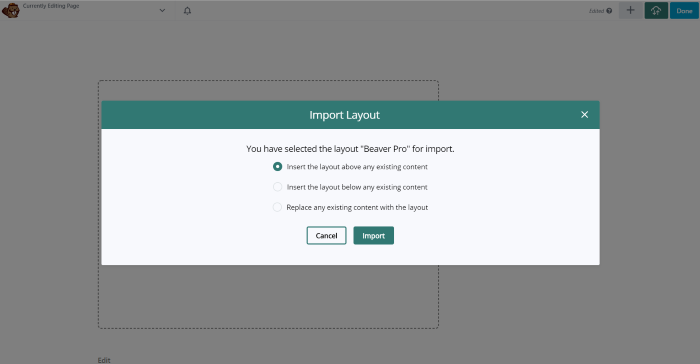Image resolution: width=700 pixels, height=364 pixels.
Task: Click the cloud upload icon button
Action: coord(656,10)
